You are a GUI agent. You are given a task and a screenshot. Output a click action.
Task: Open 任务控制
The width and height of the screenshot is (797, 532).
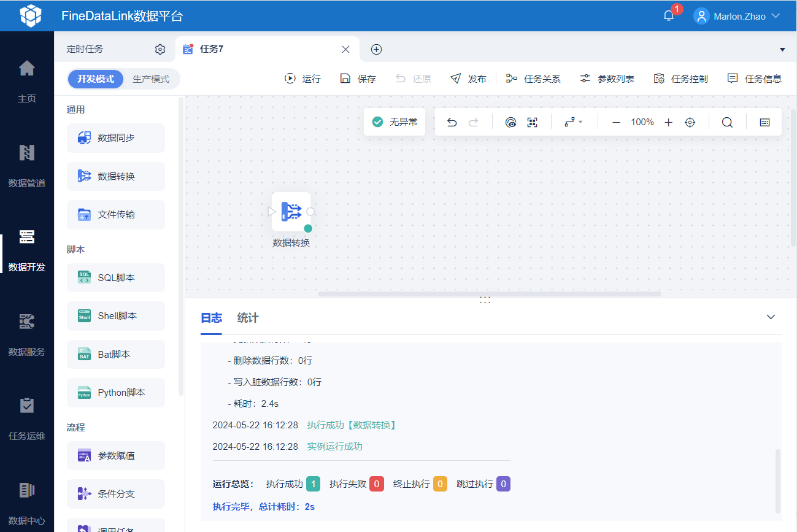coord(680,79)
